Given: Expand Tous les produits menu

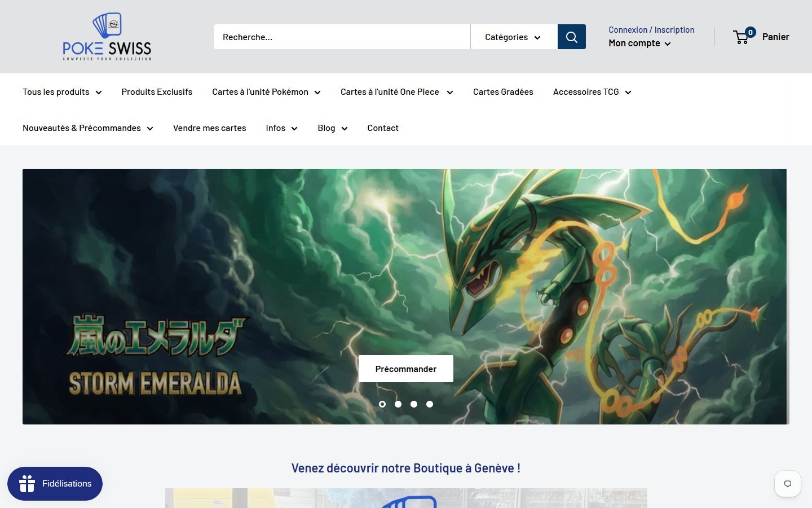Looking at the screenshot, I should coord(62,92).
